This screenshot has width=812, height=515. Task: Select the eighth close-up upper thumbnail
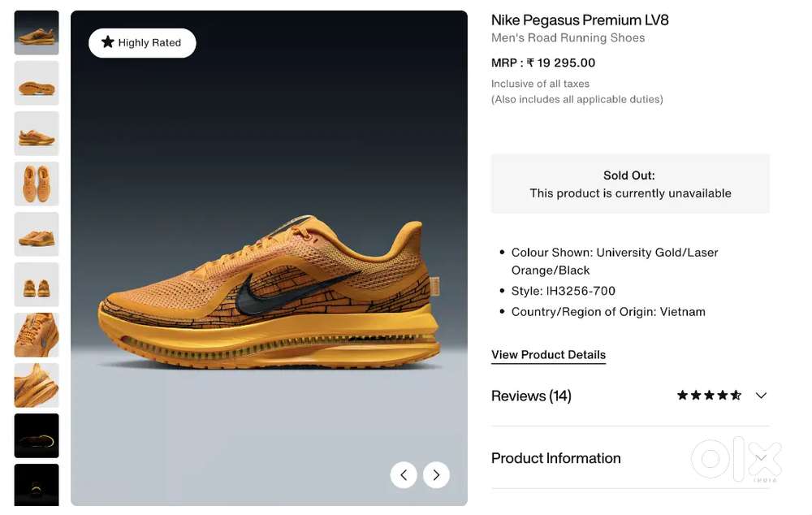point(37,385)
